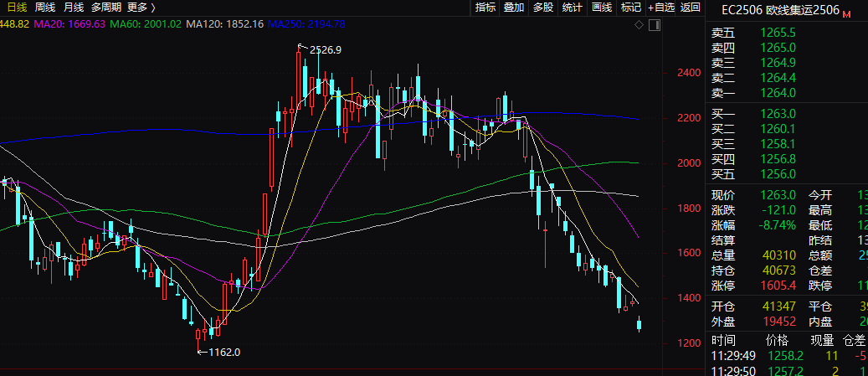Click the 标记 mark button
868x376 pixels.
pyautogui.click(x=630, y=8)
